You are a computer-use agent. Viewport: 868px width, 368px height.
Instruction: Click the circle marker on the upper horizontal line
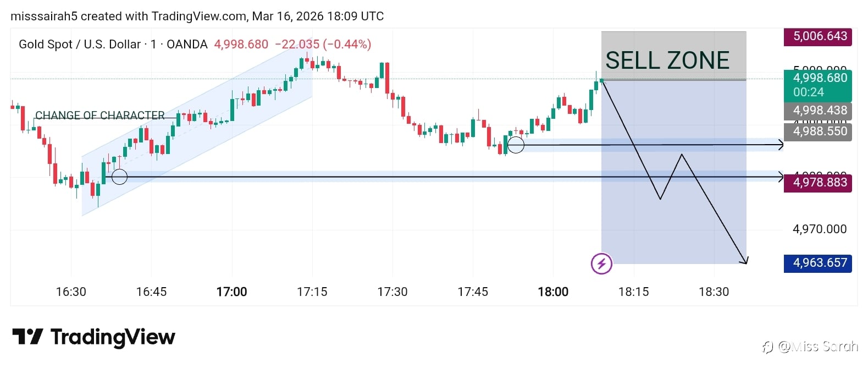516,145
